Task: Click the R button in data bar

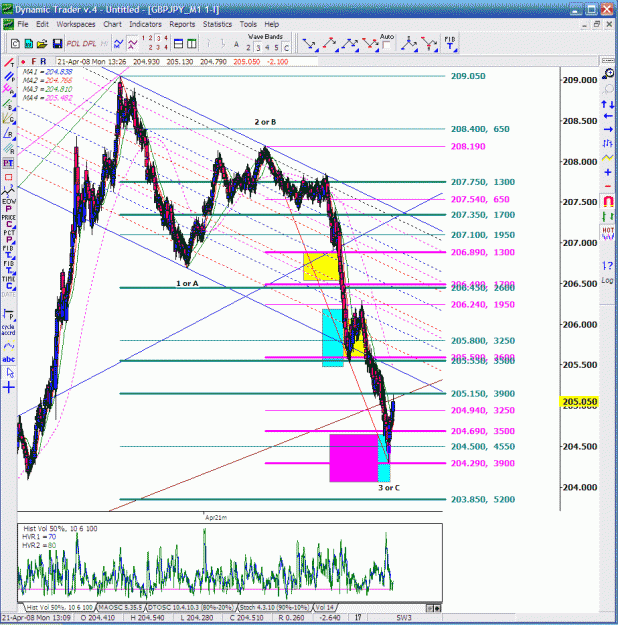Action: pos(43,61)
